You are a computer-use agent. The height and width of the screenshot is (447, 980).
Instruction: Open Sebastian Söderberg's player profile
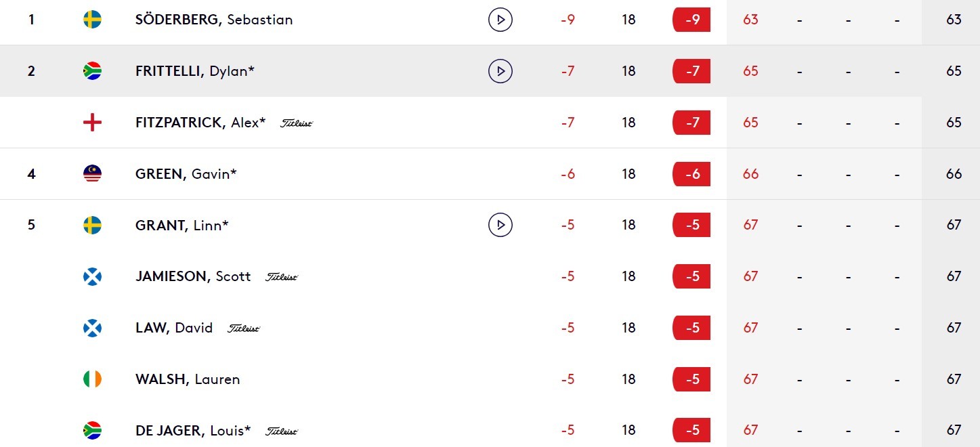coord(214,20)
